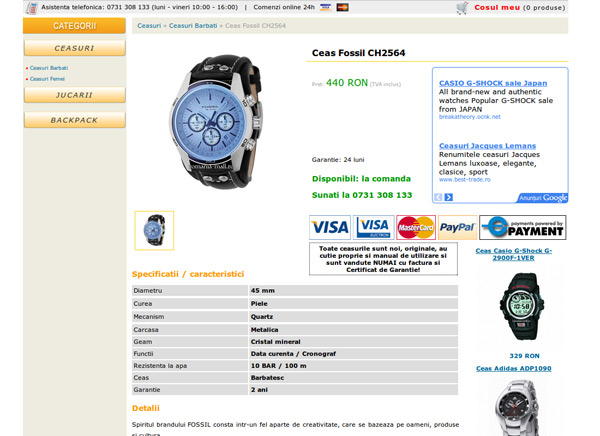Click the MasterCard payment logo
The height and width of the screenshot is (436, 600).
(416, 227)
